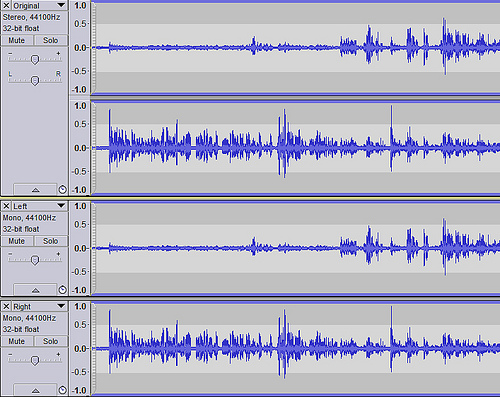The height and width of the screenshot is (397, 500).
Task: Click 'Mono, 44100Hz' text on Left track
Action: [29, 218]
